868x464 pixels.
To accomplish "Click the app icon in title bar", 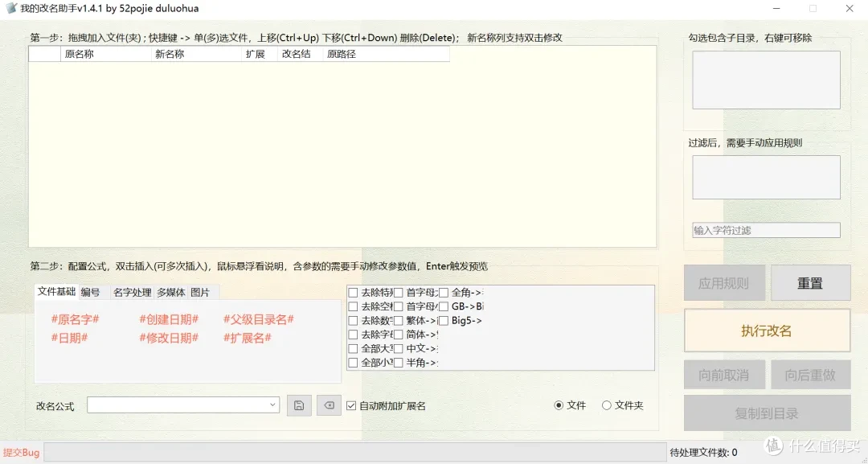I will (11, 8).
